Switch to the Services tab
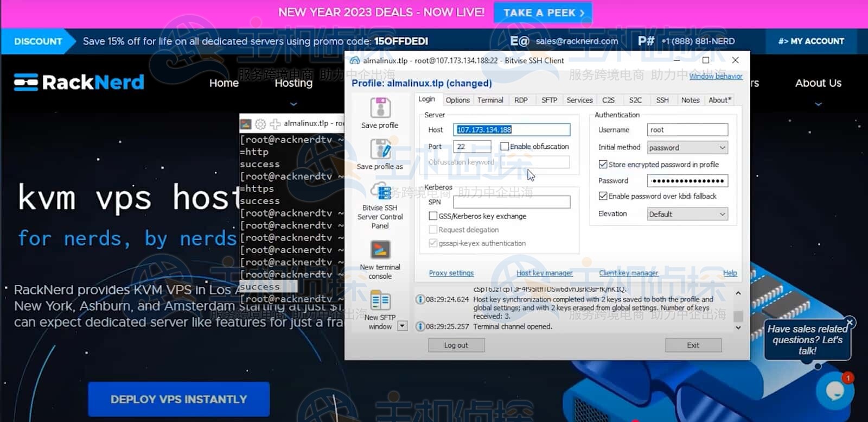 coord(579,100)
